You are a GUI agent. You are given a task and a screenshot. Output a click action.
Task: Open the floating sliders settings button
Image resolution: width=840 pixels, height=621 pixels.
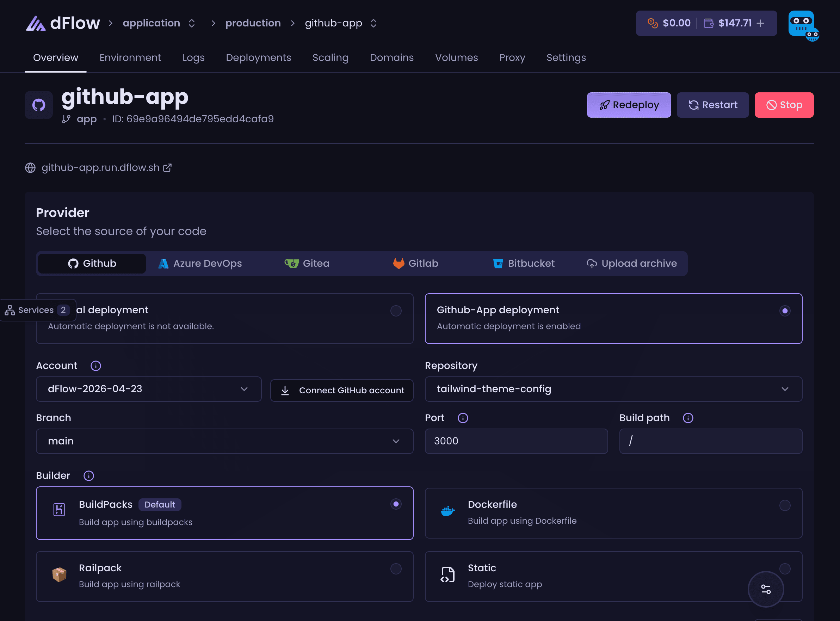click(766, 589)
